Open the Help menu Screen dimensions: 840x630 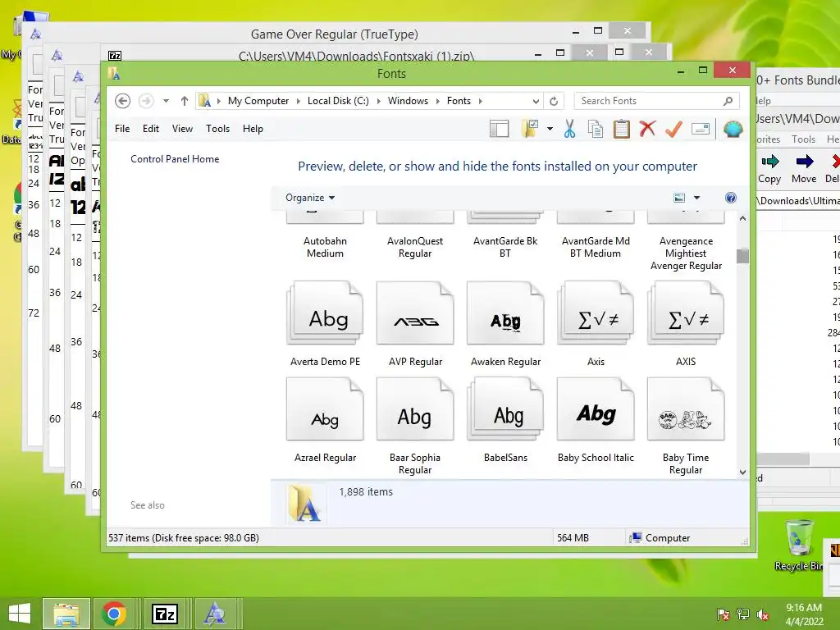pyautogui.click(x=253, y=129)
